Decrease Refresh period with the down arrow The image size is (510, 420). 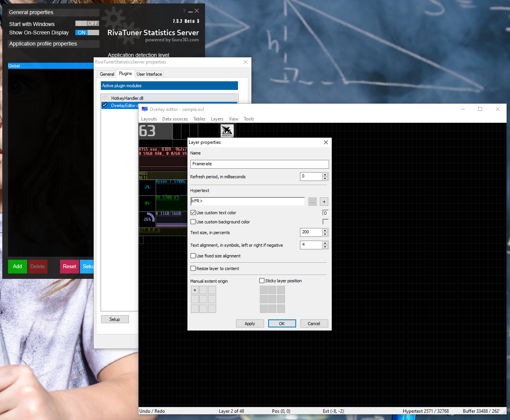pyautogui.click(x=325, y=179)
